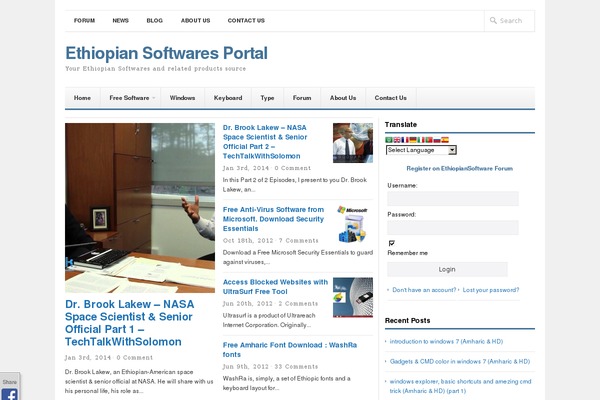Click the Spanish flag translate icon

coord(445,140)
